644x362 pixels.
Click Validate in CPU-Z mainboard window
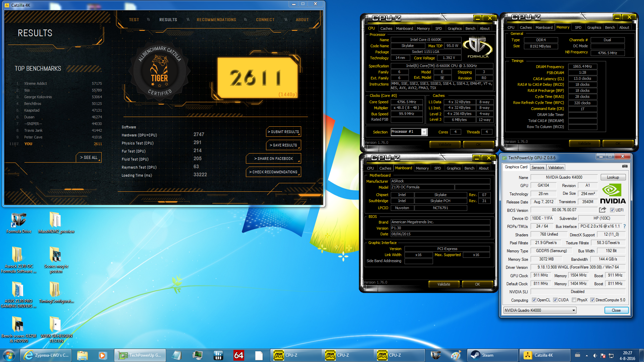point(444,284)
